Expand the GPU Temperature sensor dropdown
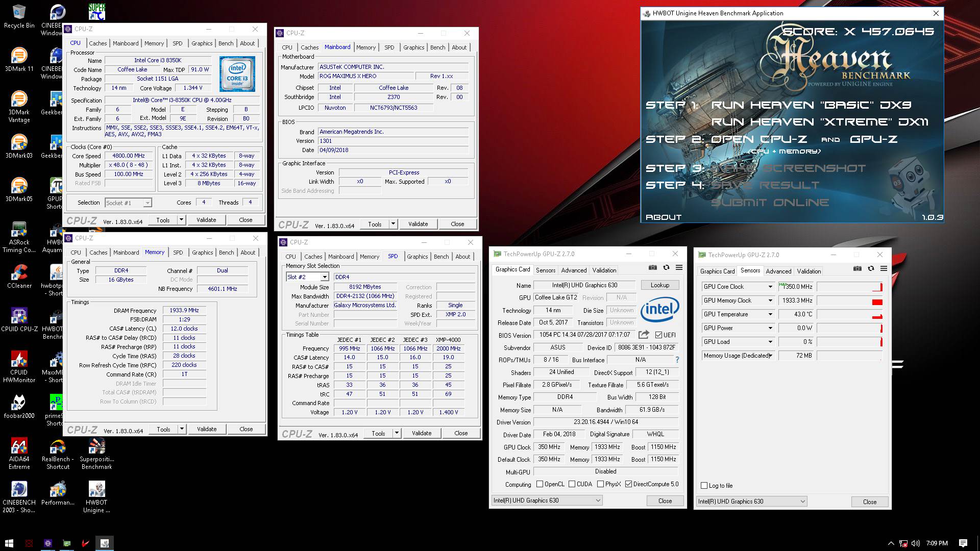Viewport: 980px width, 551px height. click(x=770, y=314)
